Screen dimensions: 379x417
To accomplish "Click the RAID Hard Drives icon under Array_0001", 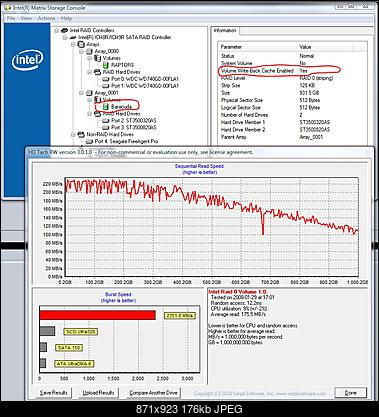I will tap(98, 114).
